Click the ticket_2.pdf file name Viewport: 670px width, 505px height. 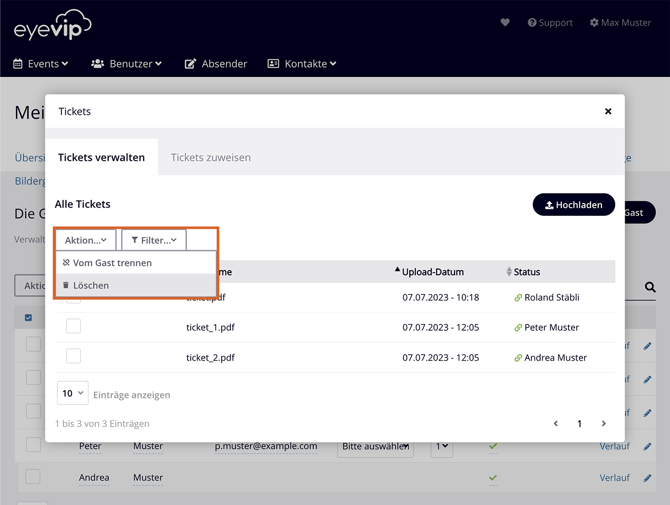[x=210, y=358]
